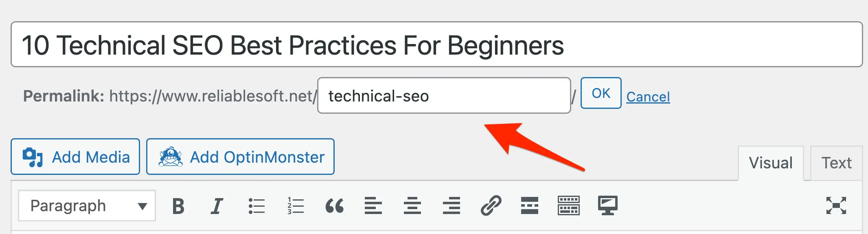
Task: Align text to the left
Action: click(373, 206)
